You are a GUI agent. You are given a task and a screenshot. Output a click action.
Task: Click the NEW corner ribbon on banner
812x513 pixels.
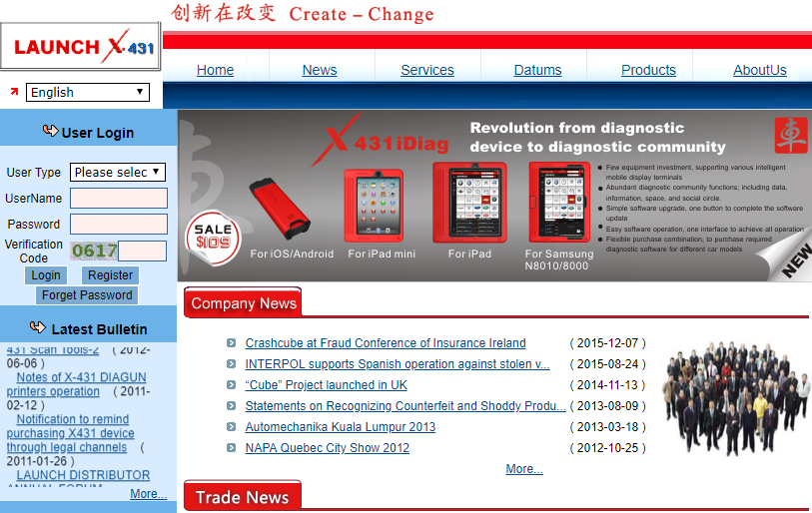(792, 258)
